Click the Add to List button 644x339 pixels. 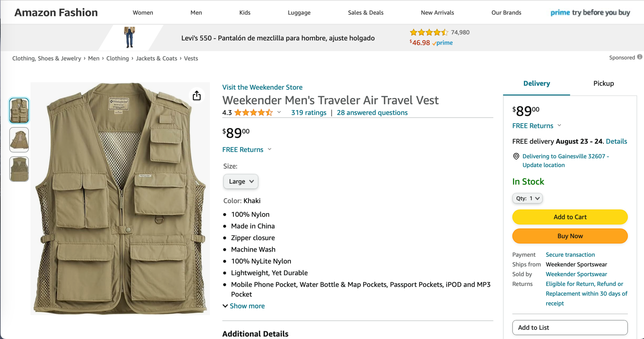(570, 327)
